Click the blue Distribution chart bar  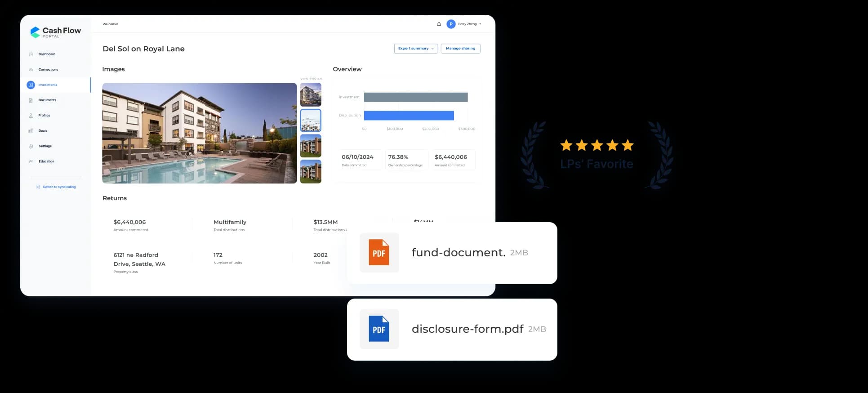coord(409,116)
